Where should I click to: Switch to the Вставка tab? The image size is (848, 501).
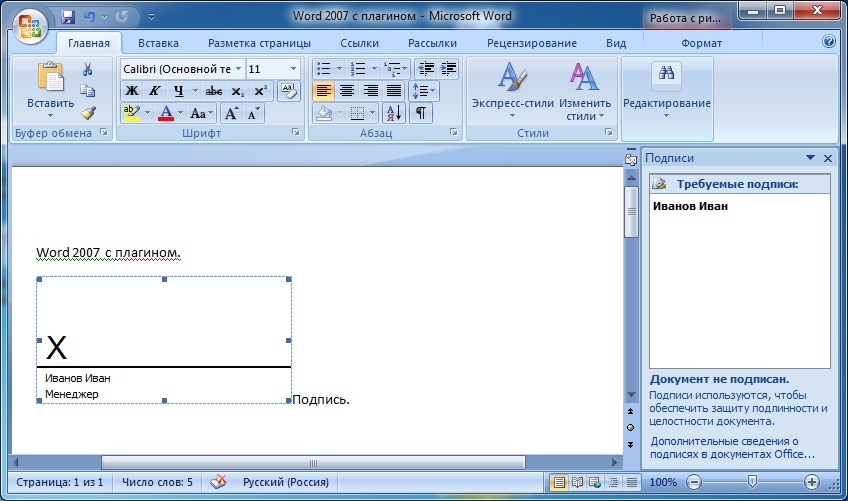coord(158,43)
